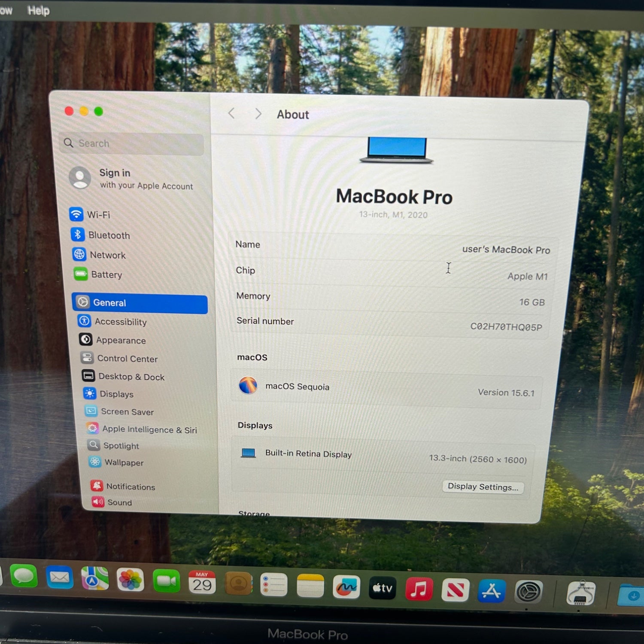
Task: Click the macOS Sequoia logo icon
Action: click(248, 385)
